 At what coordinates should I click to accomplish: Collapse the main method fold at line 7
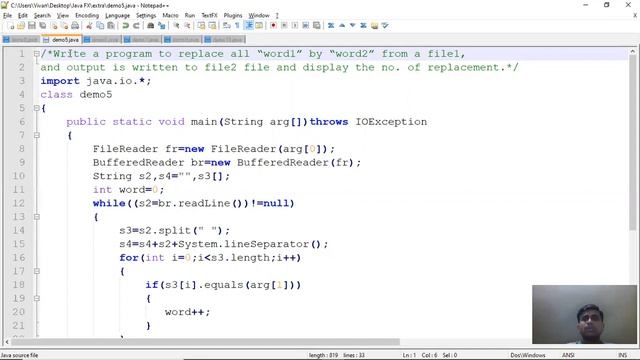37,135
